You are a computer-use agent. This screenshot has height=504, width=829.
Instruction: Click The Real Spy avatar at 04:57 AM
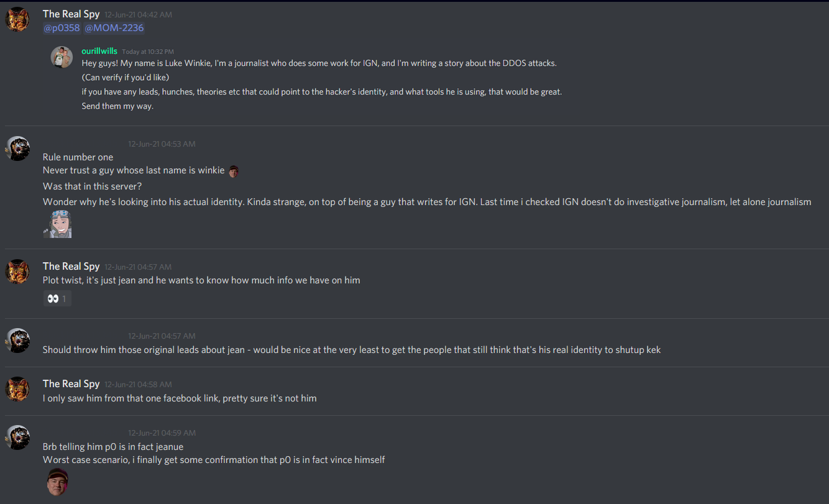tap(17, 272)
